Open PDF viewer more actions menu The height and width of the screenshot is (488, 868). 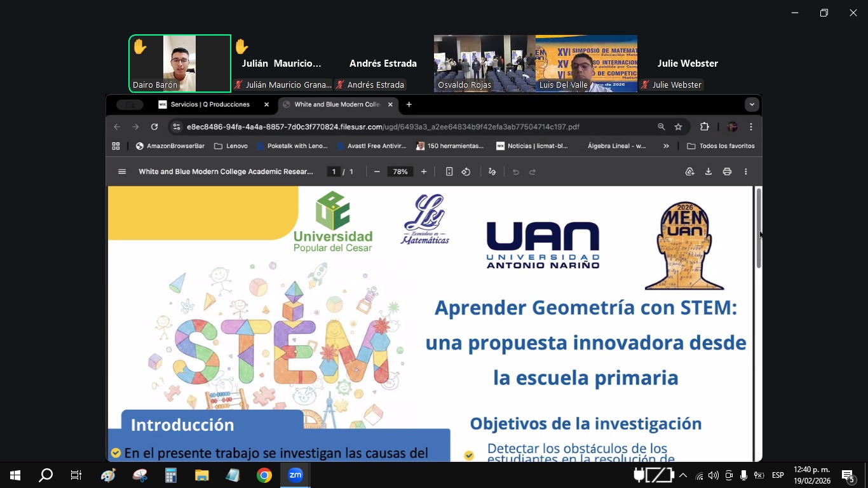746,172
